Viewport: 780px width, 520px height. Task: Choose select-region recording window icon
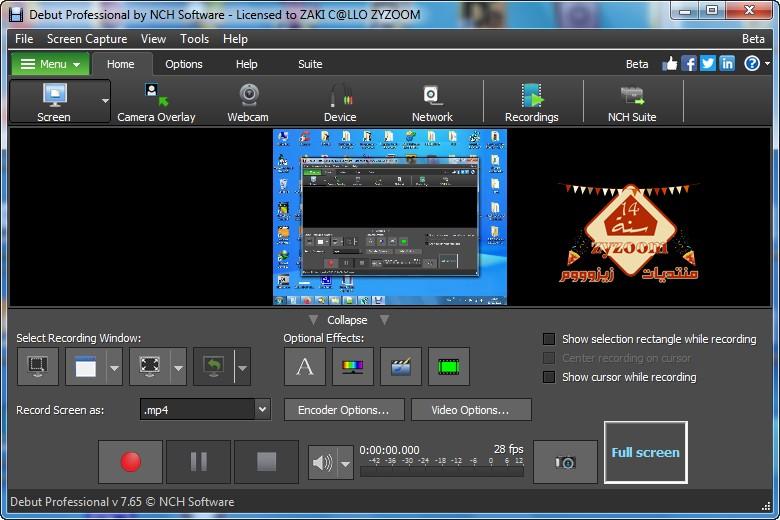coord(38,367)
